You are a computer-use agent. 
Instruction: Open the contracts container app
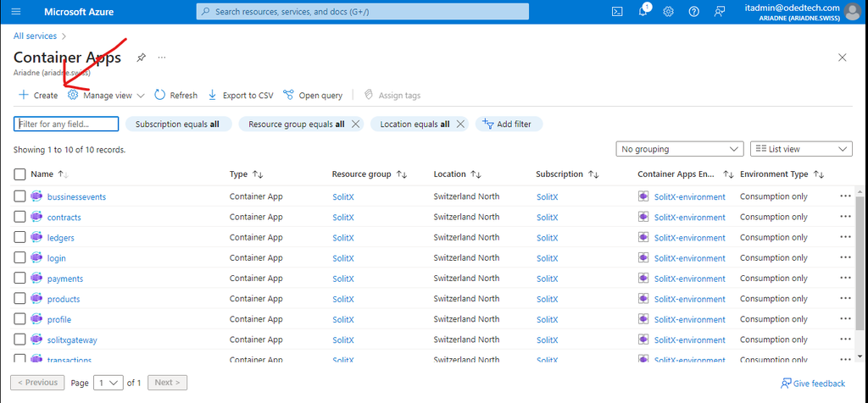tap(64, 218)
